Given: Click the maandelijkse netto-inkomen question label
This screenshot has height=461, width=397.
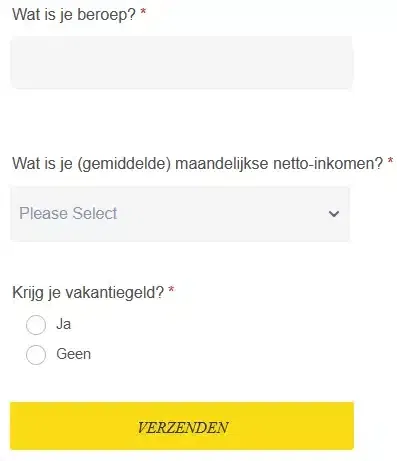Looking at the screenshot, I should click(197, 164).
